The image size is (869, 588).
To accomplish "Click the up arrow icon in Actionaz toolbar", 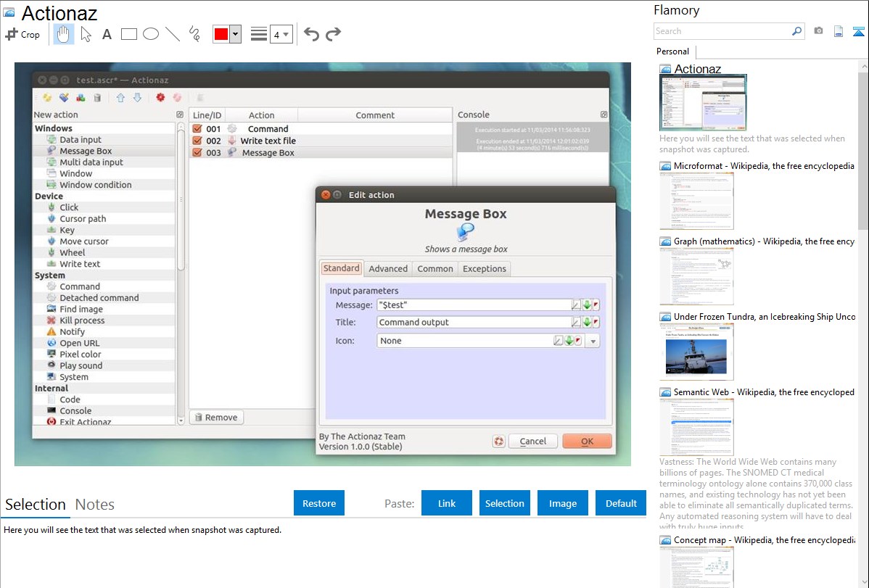I will click(120, 98).
